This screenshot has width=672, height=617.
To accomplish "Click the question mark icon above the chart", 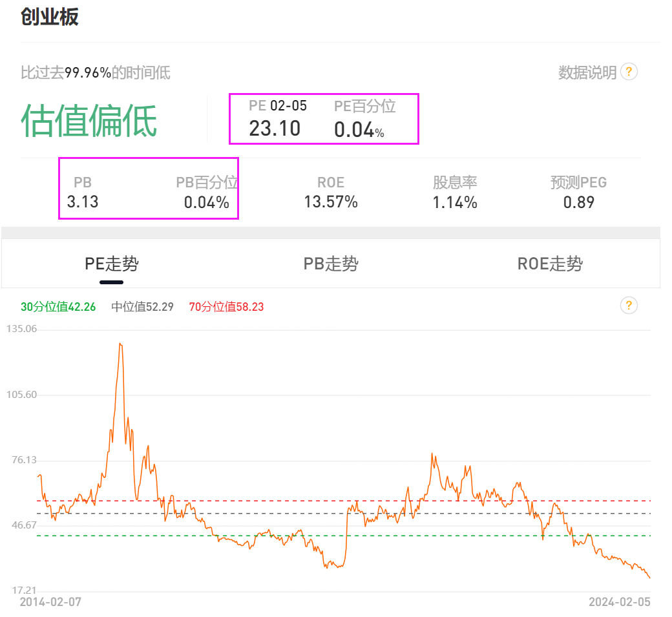I will click(629, 306).
